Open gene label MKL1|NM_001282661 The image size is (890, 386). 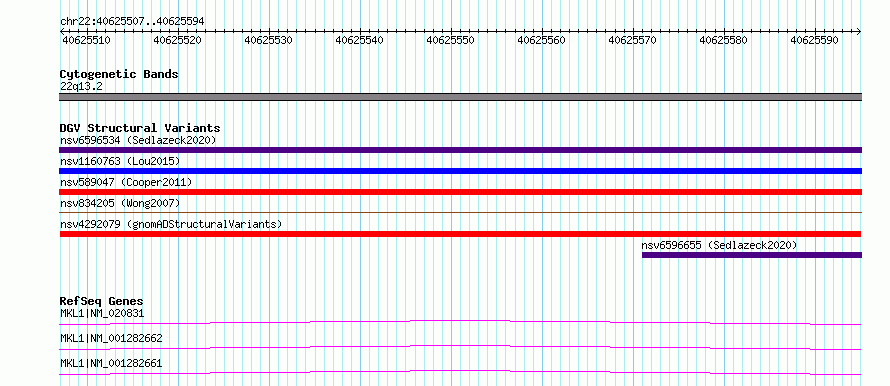click(111, 363)
